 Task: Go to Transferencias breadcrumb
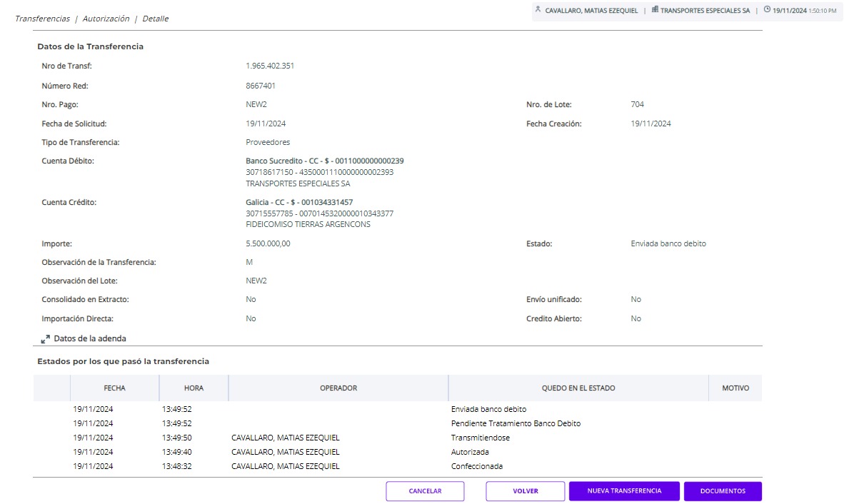(43, 19)
